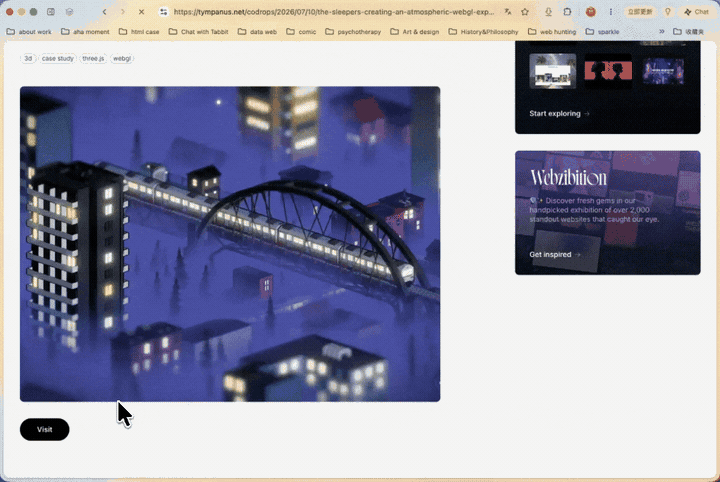Open the History&Philosophy bookmark folder
The image size is (720, 482).
coord(484,32)
